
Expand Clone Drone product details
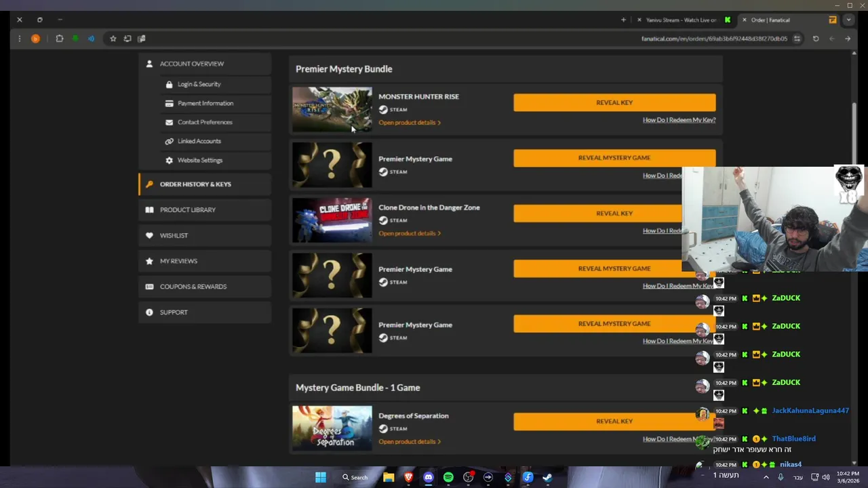pyautogui.click(x=410, y=233)
